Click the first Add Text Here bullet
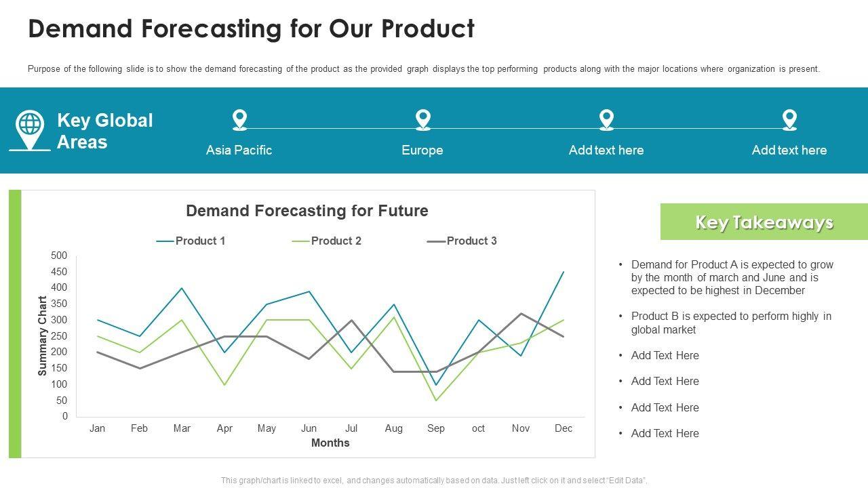 [x=665, y=356]
